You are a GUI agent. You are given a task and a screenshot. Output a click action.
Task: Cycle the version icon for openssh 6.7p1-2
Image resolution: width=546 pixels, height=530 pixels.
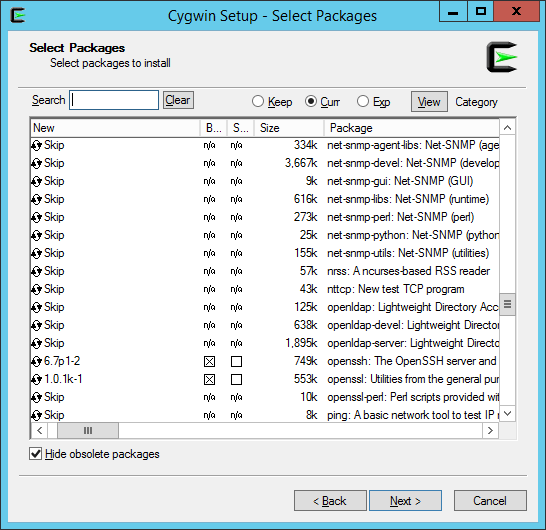tap(37, 361)
